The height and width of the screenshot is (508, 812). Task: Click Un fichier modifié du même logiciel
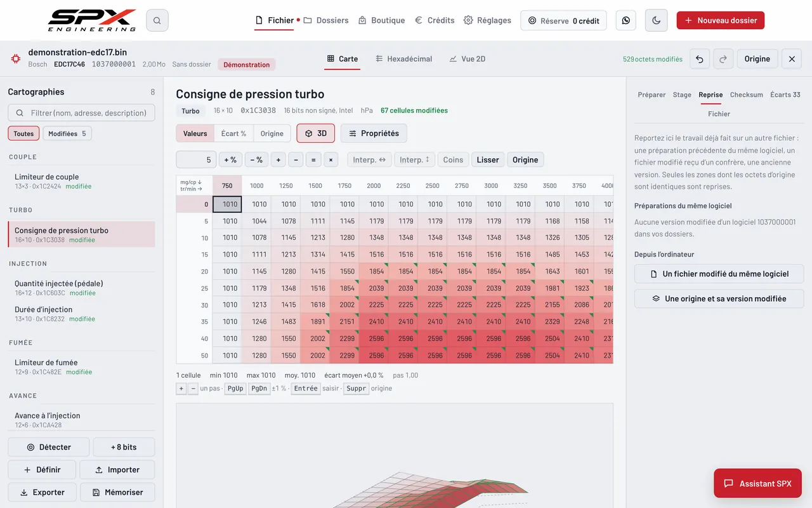pyautogui.click(x=719, y=274)
